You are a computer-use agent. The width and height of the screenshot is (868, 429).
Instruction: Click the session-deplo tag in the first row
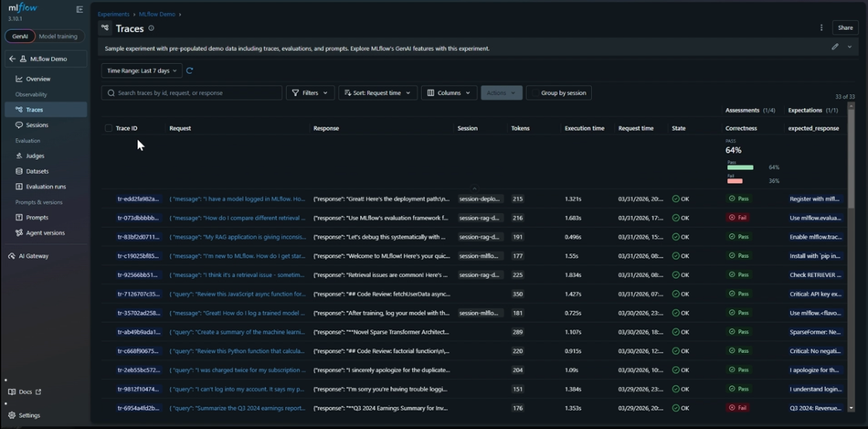coord(481,199)
